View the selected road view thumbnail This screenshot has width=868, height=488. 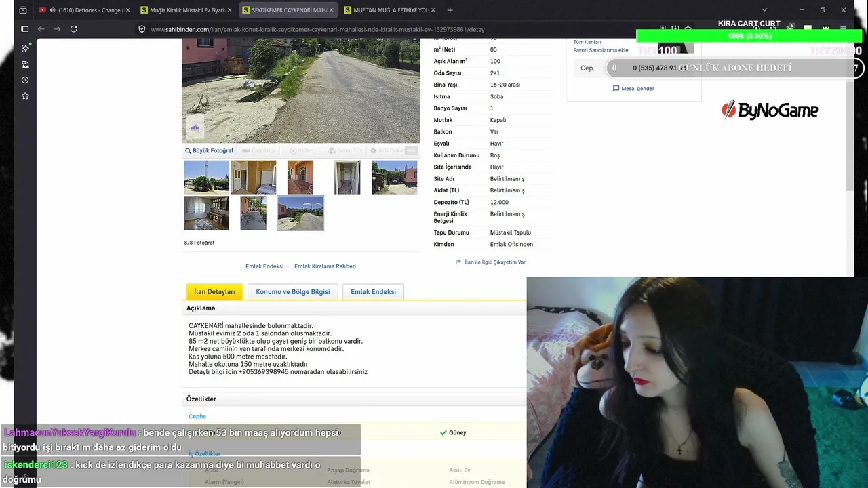tap(300, 213)
